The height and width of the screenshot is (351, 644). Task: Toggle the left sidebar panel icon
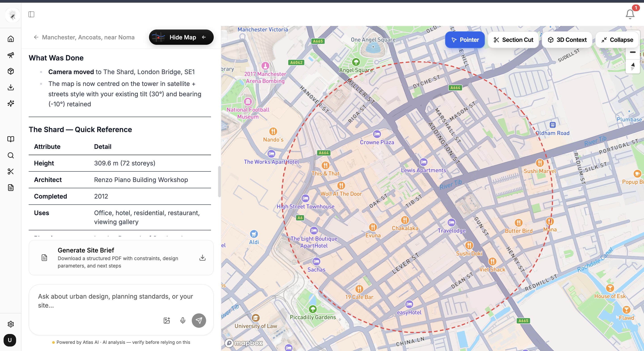(31, 15)
